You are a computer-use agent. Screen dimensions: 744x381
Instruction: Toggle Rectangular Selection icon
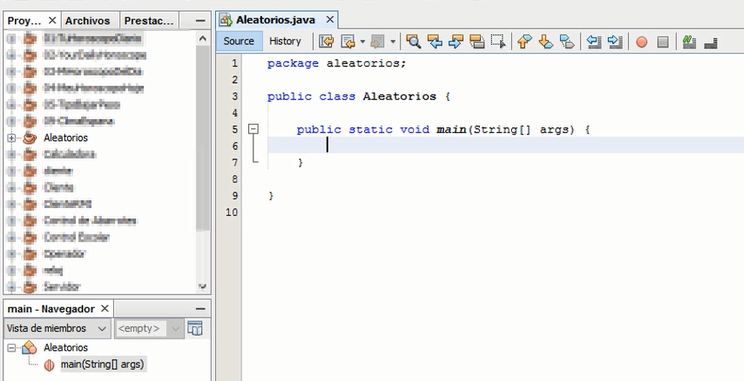coord(498,42)
